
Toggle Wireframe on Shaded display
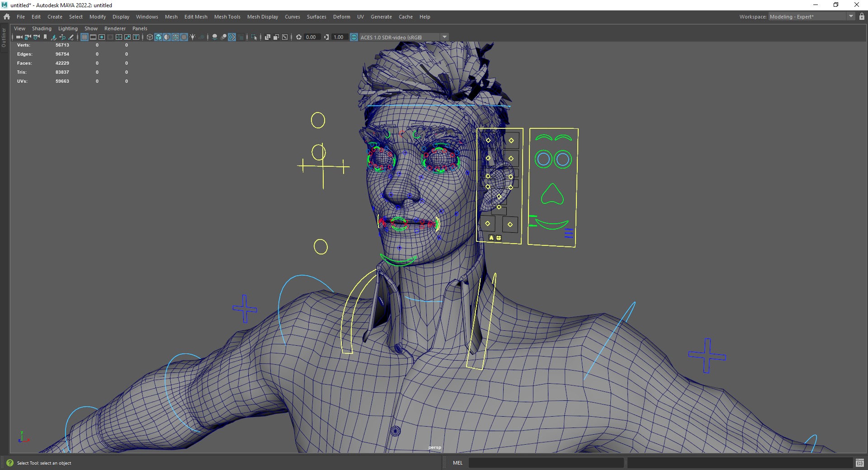pos(175,37)
